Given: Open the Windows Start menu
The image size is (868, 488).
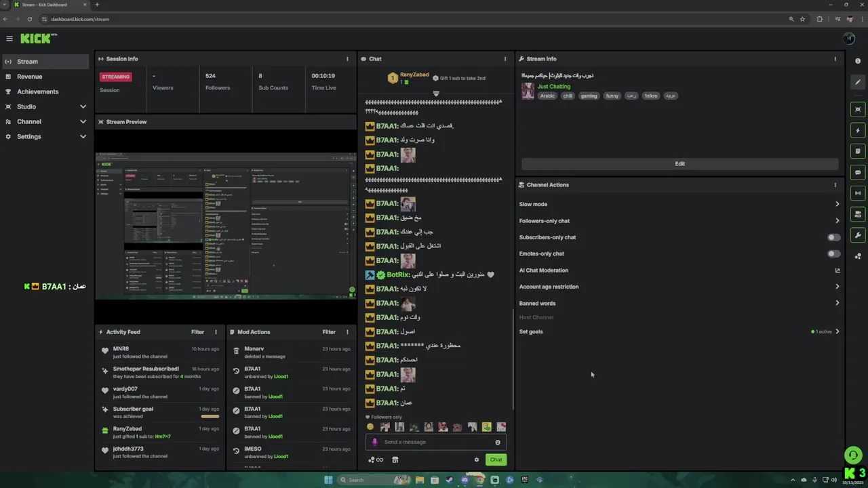Looking at the screenshot, I should 329,480.
